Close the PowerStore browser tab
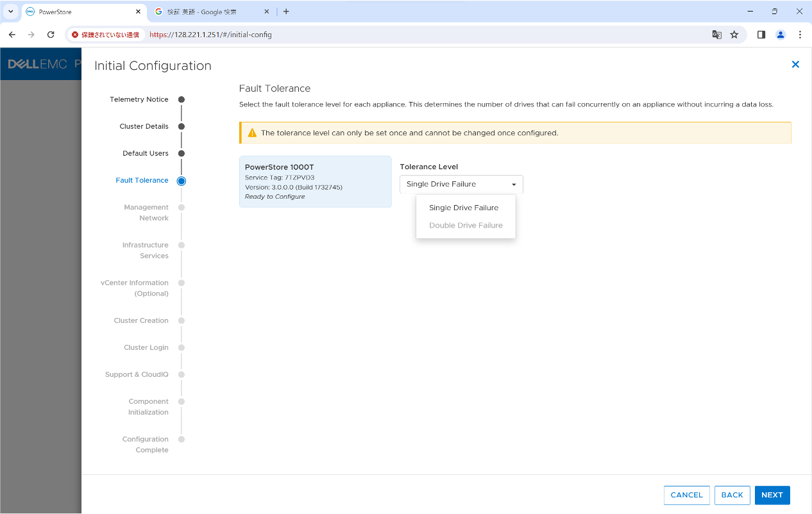 pyautogui.click(x=139, y=12)
